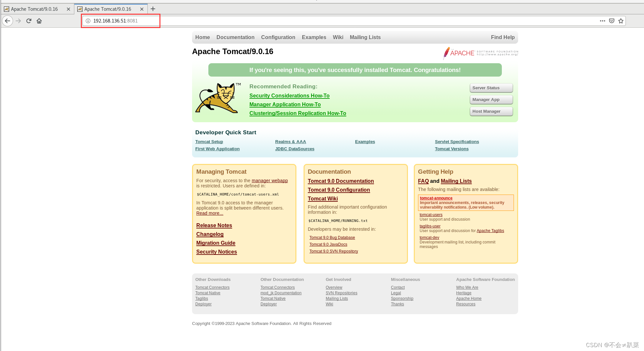
Task: Close the first Apache Tomcat tab
Action: click(68, 9)
